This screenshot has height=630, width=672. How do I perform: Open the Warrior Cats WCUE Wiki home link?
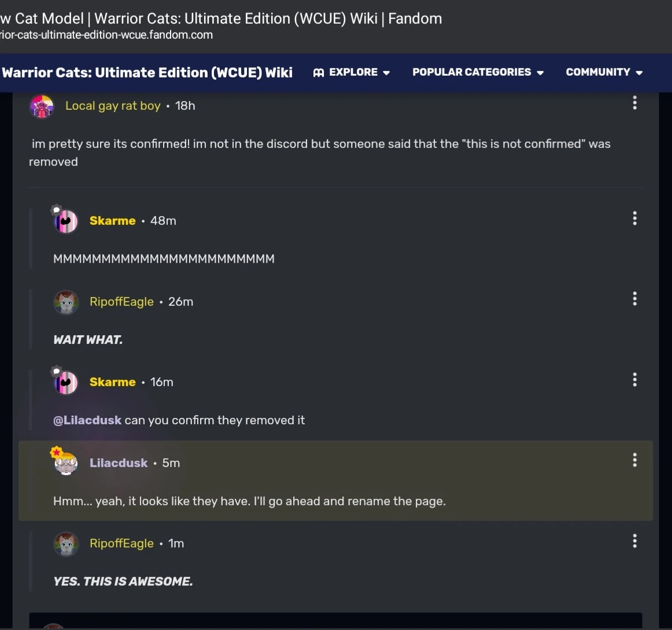(147, 72)
